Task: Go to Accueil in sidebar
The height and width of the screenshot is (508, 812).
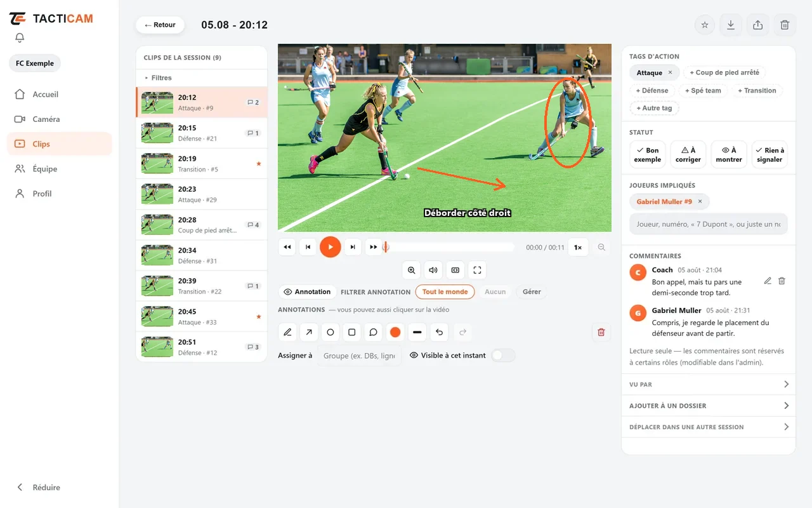Action: click(x=59, y=94)
